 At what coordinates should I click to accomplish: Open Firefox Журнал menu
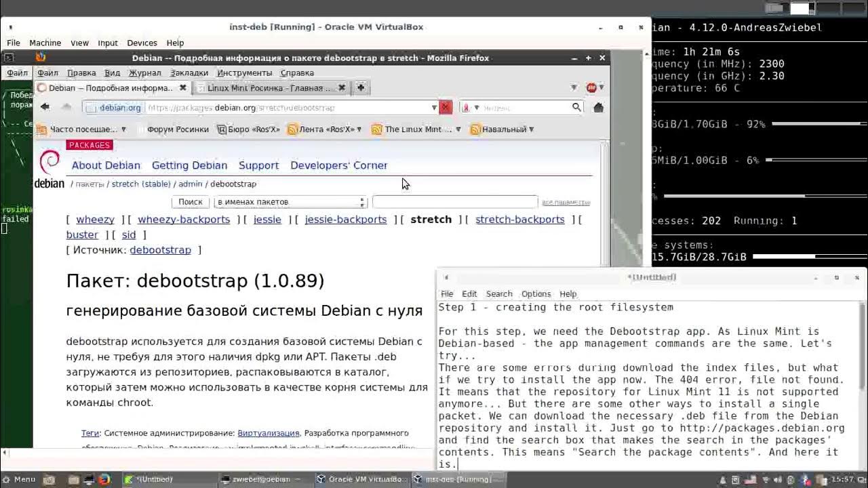[x=144, y=73]
